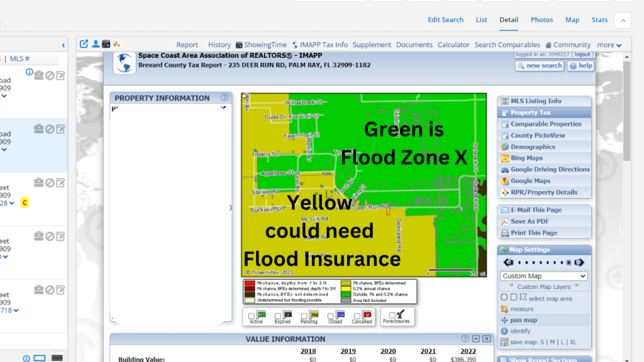Open the 'more' dropdown in the toolbar
This screenshot has width=644, height=362.
[x=608, y=45]
